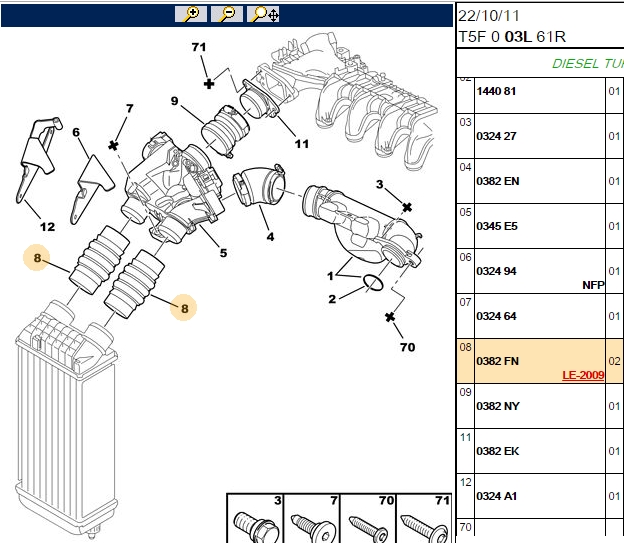Click diagram callout number 4
The image size is (624, 543).
pyautogui.click(x=270, y=237)
